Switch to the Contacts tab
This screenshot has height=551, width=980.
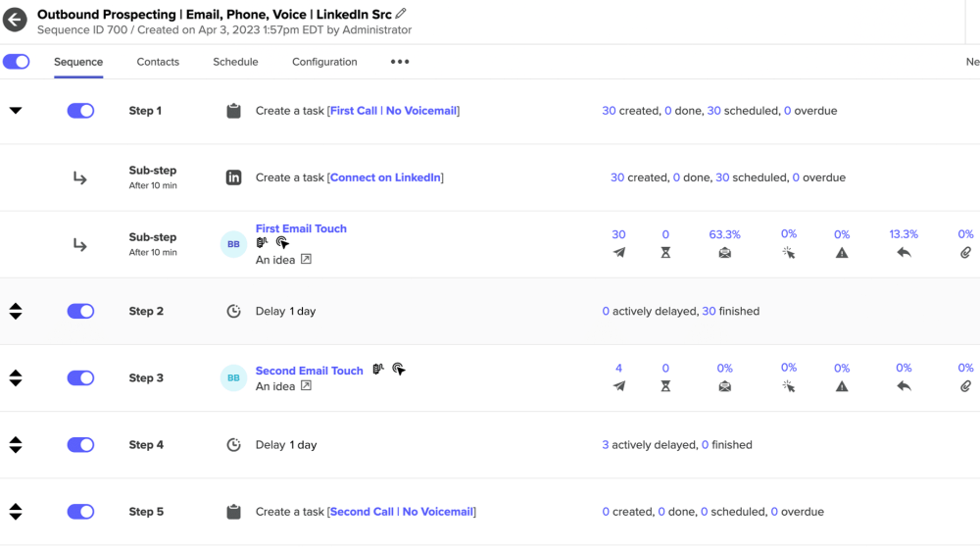[x=158, y=62]
